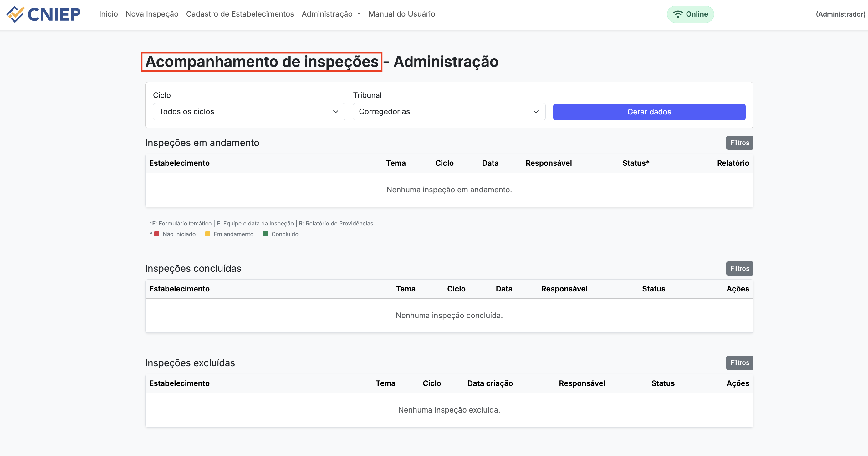
Task: Click the (Administrador) user label
Action: coord(840,14)
